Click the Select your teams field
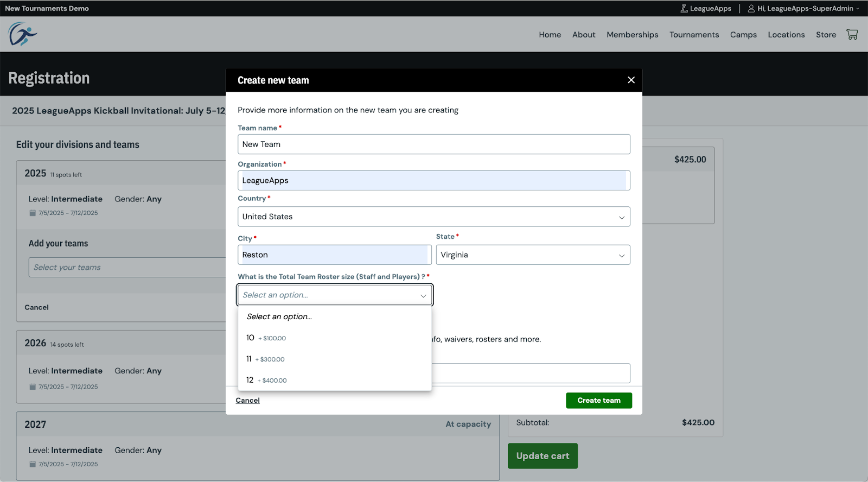Viewport: 868px width, 482px height. [x=127, y=267]
